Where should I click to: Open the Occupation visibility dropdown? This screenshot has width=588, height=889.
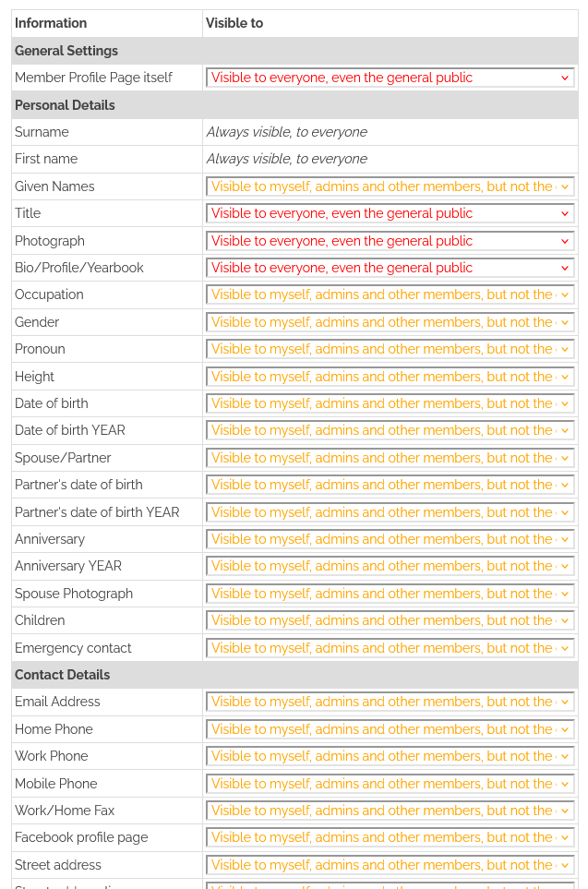coord(390,294)
